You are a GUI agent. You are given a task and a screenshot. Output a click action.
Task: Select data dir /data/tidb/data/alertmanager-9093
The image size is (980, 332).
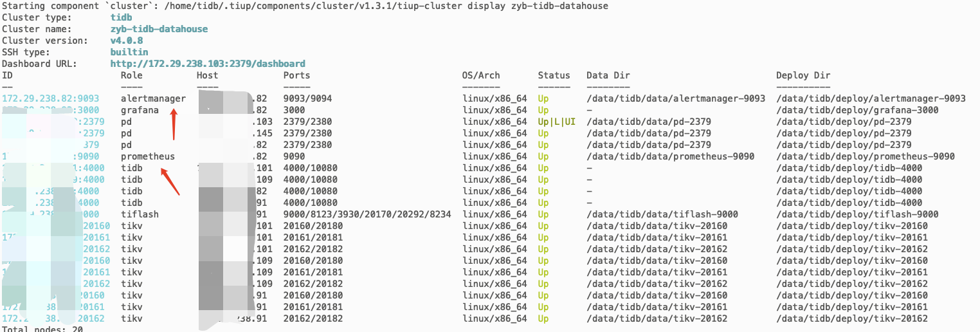click(x=676, y=98)
